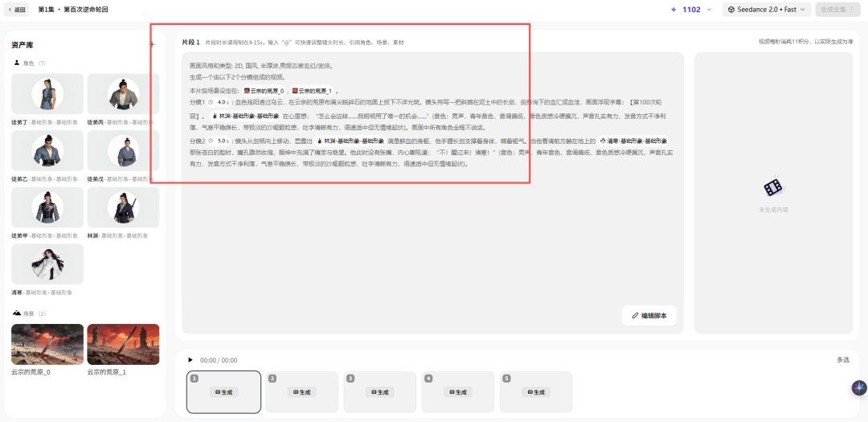The width and height of the screenshot is (868, 422).
Task: Select the 林渊 character thumbnail in the asset library
Action: pos(124,207)
